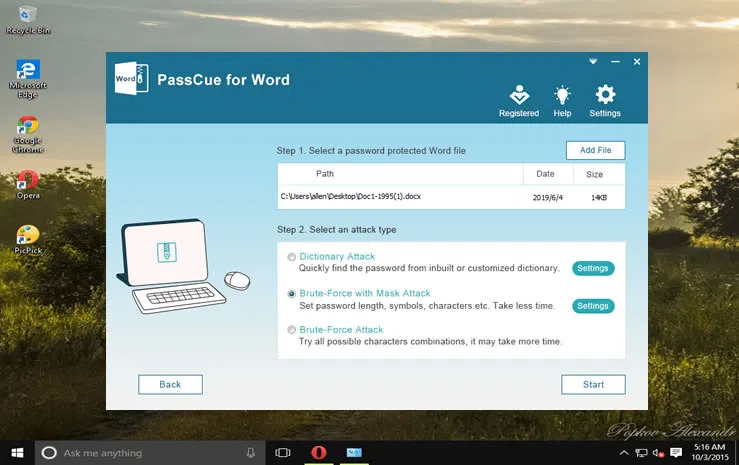Open the Windows Start menu

17,453
